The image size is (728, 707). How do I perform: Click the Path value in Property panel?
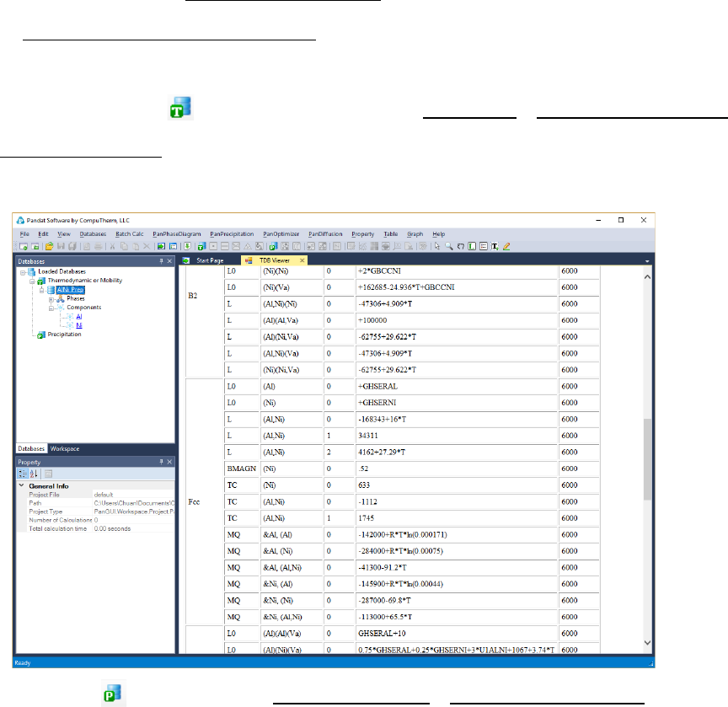coord(134,503)
